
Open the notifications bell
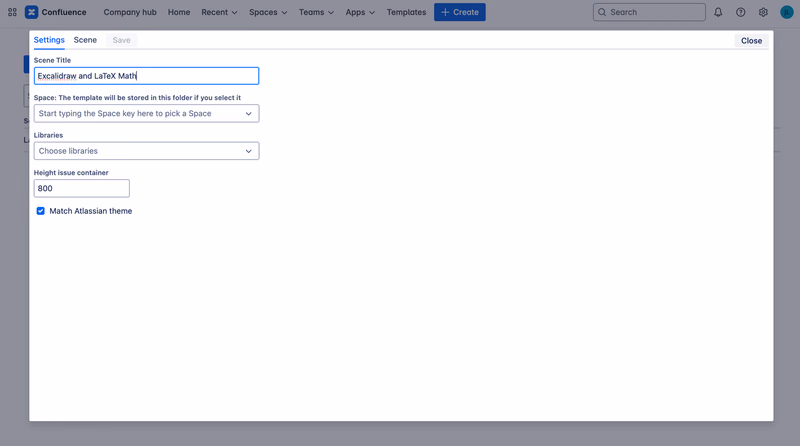point(718,12)
